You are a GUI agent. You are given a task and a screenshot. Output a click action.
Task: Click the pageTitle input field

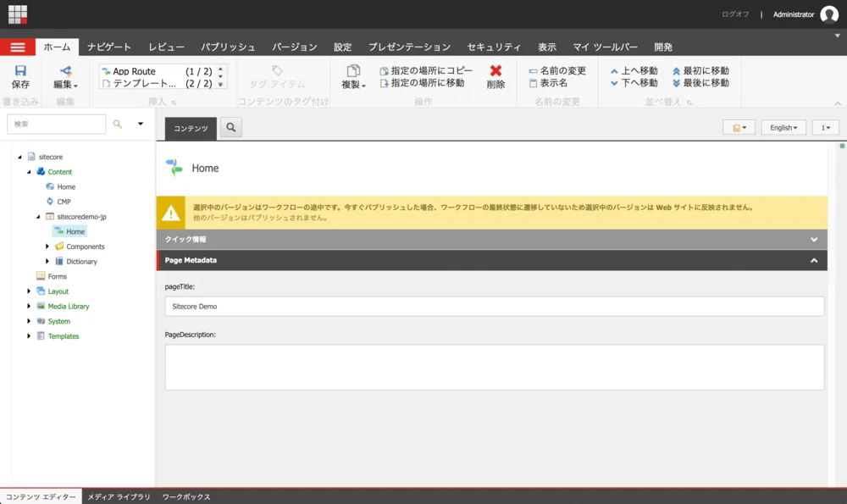[495, 307]
